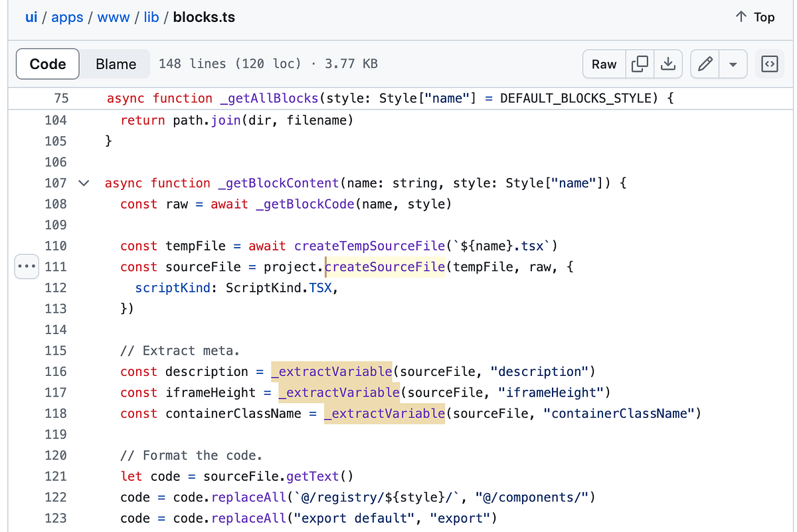Switch to the Blame tab
Screen dimensions: 797x532
coord(115,64)
